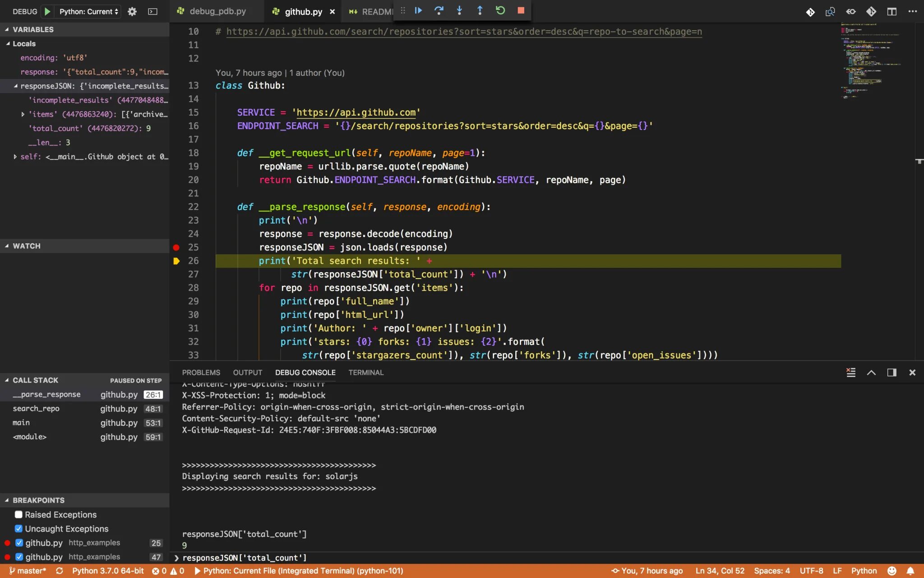This screenshot has height=578, width=924.
Task: Restart the debug session
Action: tap(500, 10)
